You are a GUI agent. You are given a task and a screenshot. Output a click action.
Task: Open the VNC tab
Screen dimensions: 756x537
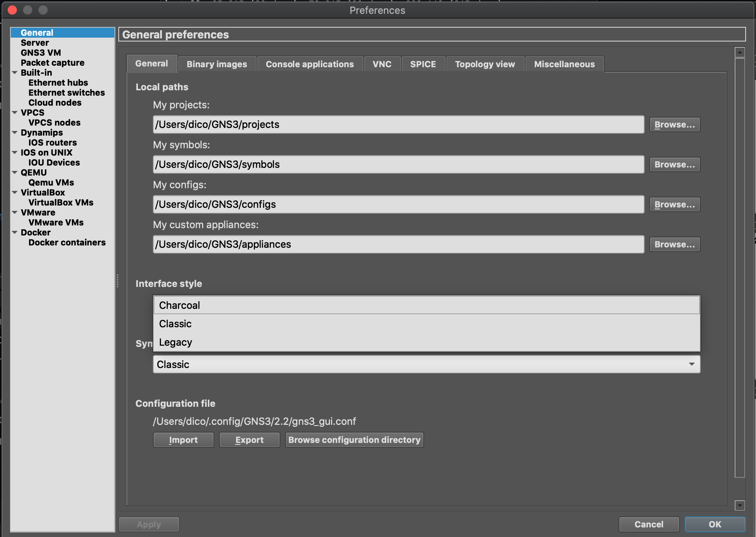(382, 64)
